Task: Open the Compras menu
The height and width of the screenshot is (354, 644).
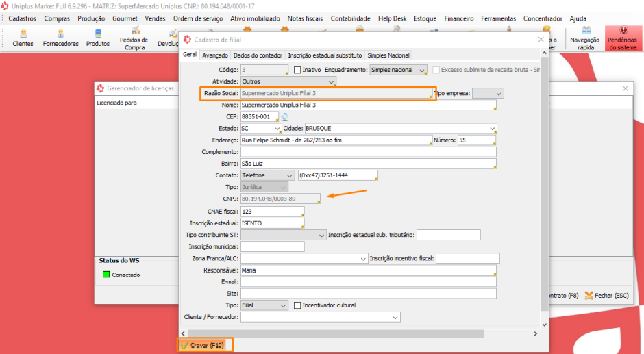Action: tap(57, 18)
